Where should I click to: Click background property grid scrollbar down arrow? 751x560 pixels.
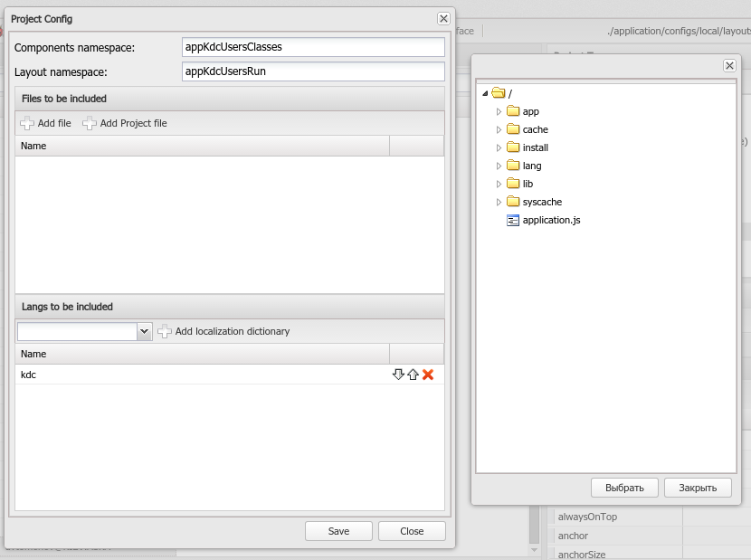535,550
